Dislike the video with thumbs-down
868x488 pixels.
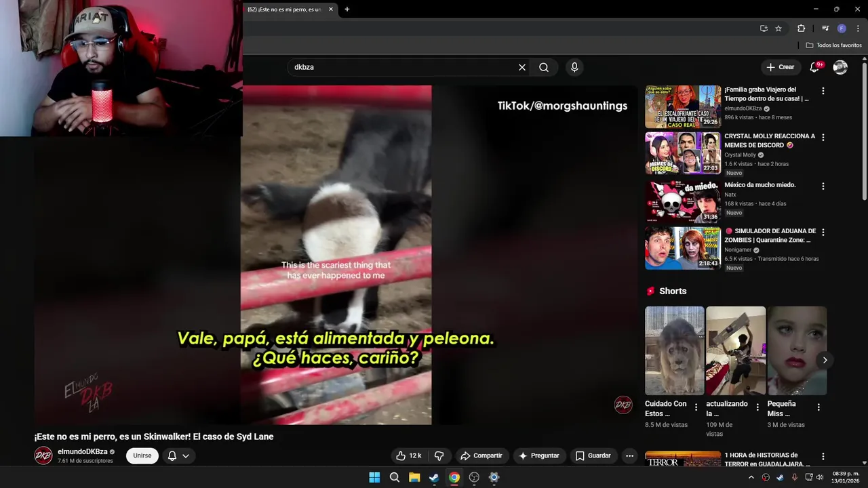point(439,455)
